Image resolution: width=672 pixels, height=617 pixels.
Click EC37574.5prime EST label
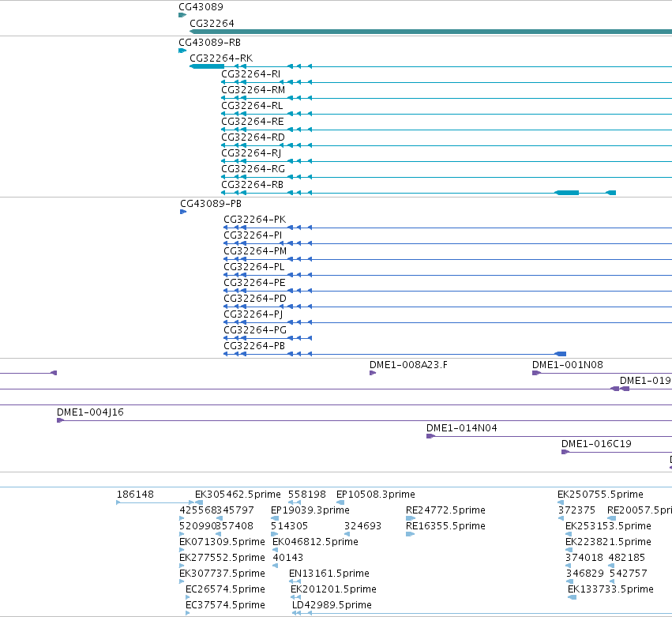(225, 605)
